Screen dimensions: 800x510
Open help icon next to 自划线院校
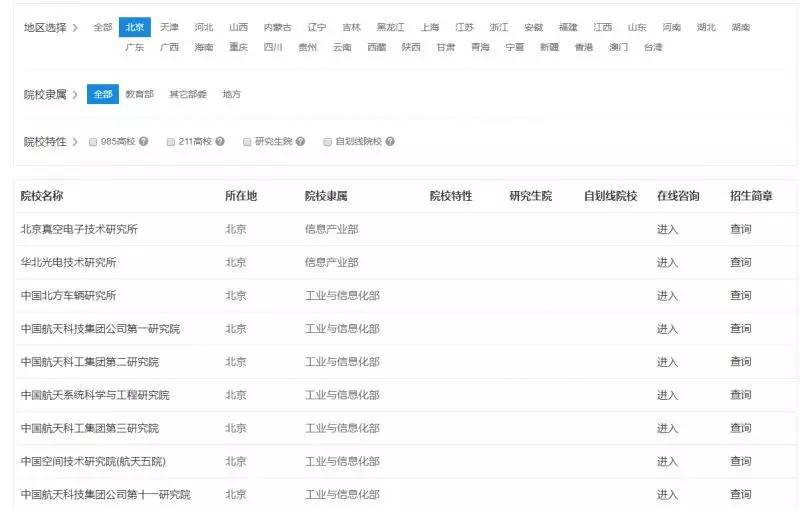tap(390, 141)
